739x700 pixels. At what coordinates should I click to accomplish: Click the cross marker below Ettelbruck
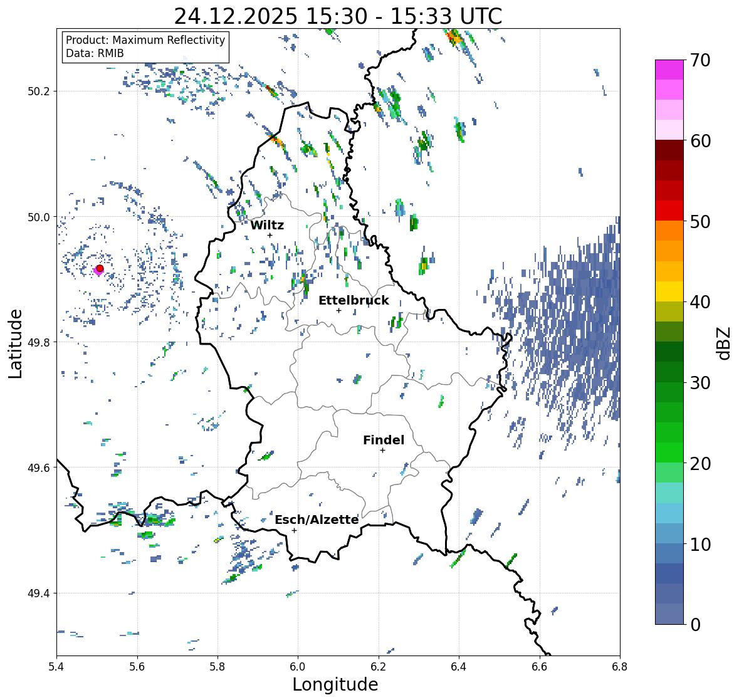338,310
